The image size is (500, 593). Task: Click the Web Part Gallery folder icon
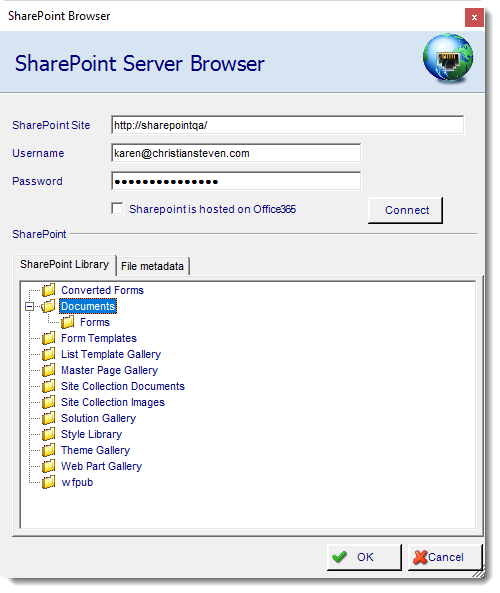tap(48, 466)
